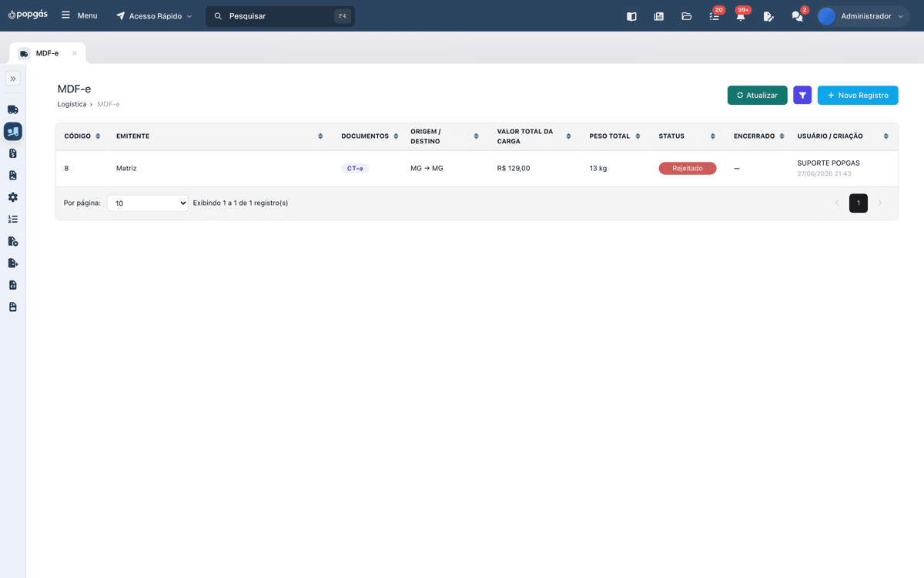Open the document edit pen icon in top bar
The image size is (924, 578).
[768, 16]
